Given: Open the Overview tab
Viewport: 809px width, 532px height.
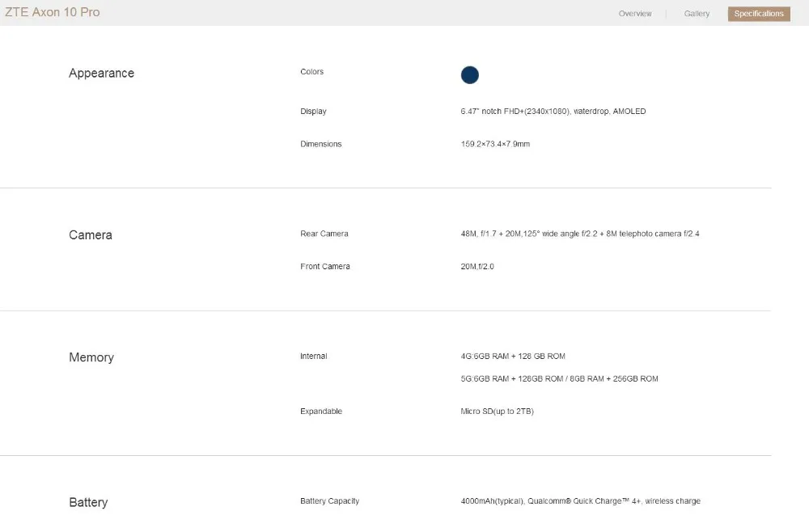Looking at the screenshot, I should 634,14.
